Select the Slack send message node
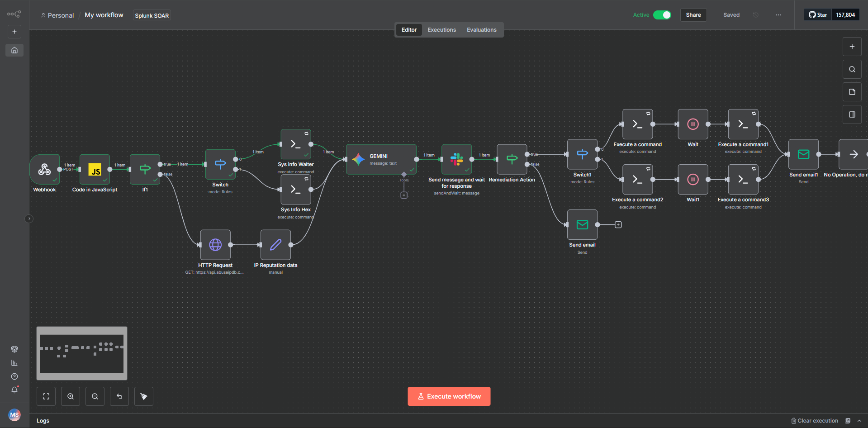 (x=456, y=159)
